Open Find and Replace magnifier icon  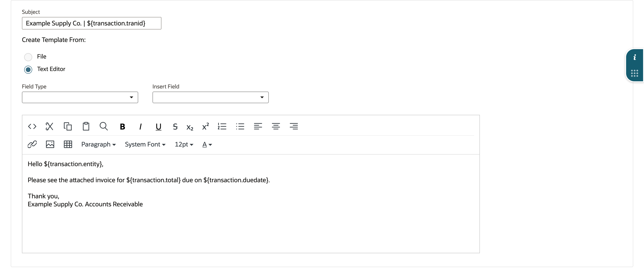104,126
